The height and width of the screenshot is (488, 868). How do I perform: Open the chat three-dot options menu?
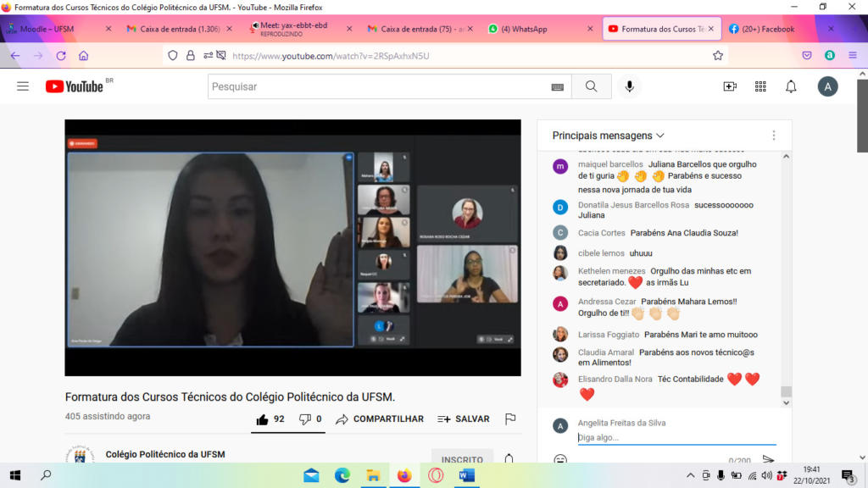tap(773, 136)
